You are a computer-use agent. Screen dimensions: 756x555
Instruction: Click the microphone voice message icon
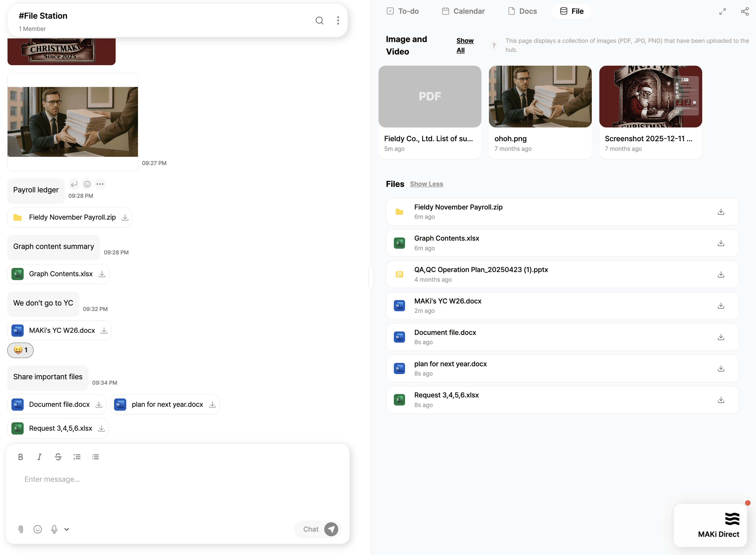(54, 530)
